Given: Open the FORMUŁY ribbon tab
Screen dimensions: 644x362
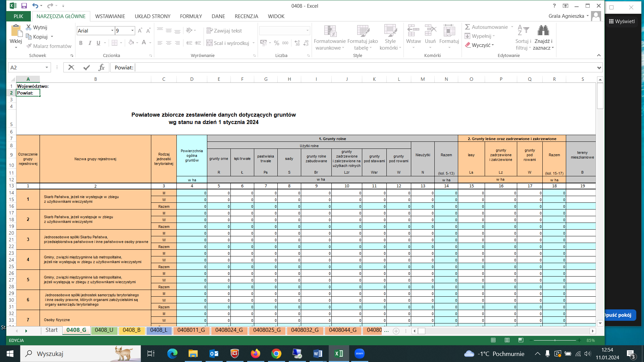Looking at the screenshot, I should pos(191,16).
